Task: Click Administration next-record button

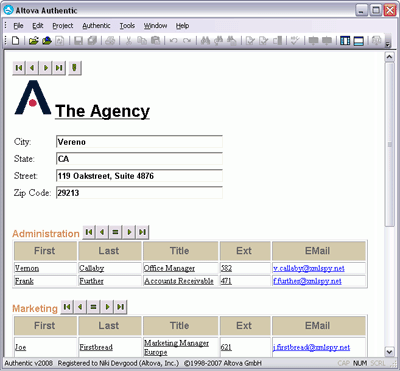Action: pos(129,232)
